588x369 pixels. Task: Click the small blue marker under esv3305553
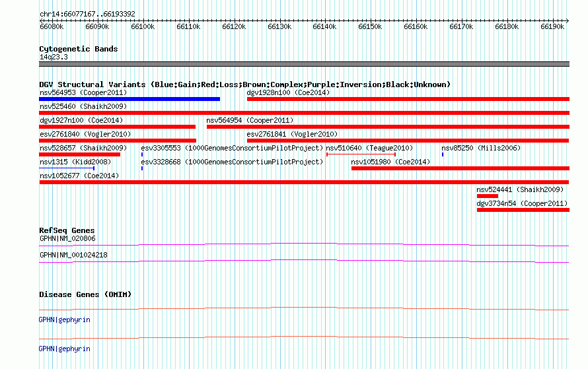pyautogui.click(x=142, y=154)
